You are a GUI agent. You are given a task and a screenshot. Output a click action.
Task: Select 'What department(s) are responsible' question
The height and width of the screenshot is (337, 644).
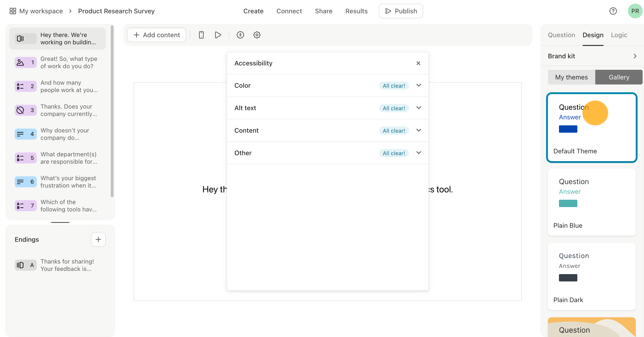click(69, 158)
